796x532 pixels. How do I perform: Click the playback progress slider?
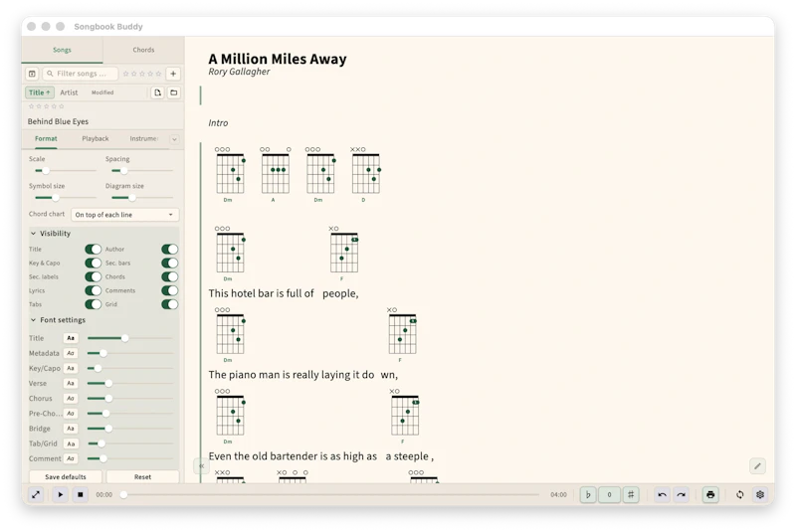[x=330, y=494]
